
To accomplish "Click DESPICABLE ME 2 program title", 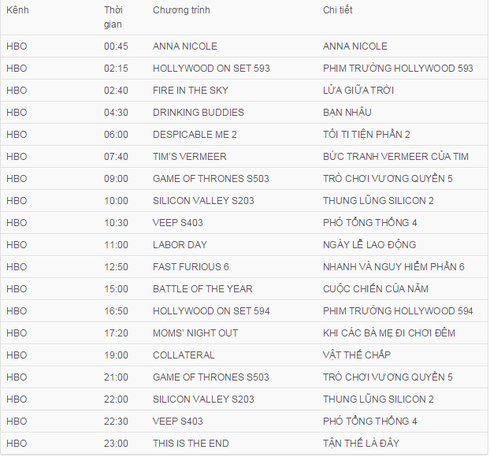I will 195,134.
